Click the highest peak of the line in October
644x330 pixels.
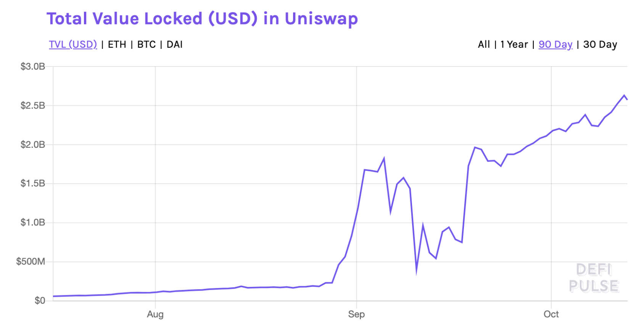point(624,95)
